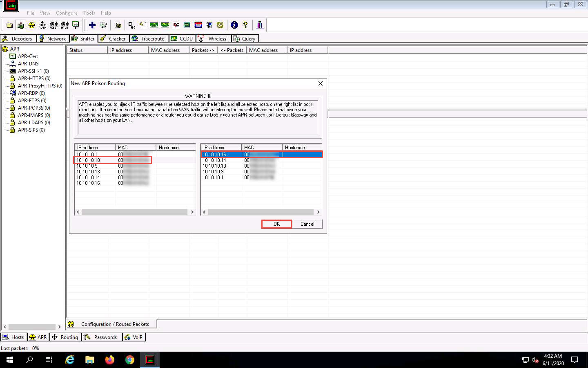This screenshot has width=588, height=368.
Task: Switch to the Traceroute tab
Action: click(149, 38)
